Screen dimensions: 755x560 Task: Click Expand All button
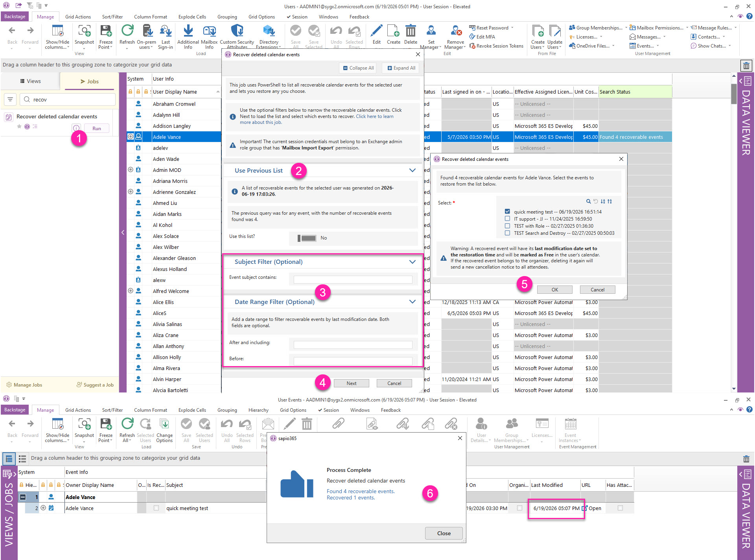401,68
